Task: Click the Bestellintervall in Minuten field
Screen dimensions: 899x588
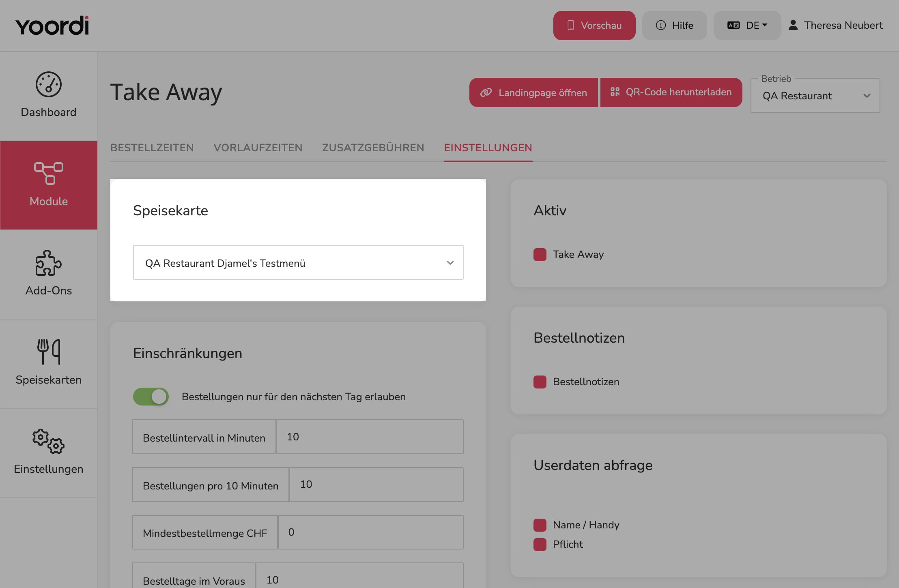Action: (x=370, y=437)
